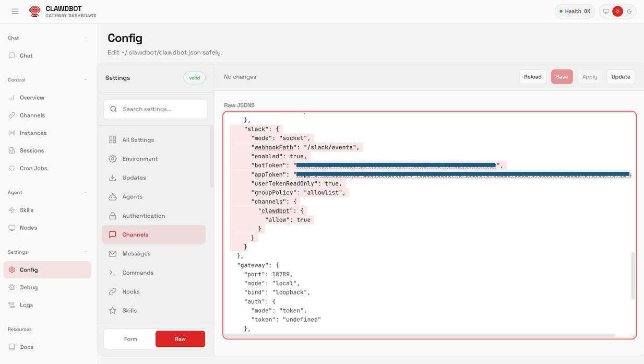Switch to Form view tab

pyautogui.click(x=130, y=339)
